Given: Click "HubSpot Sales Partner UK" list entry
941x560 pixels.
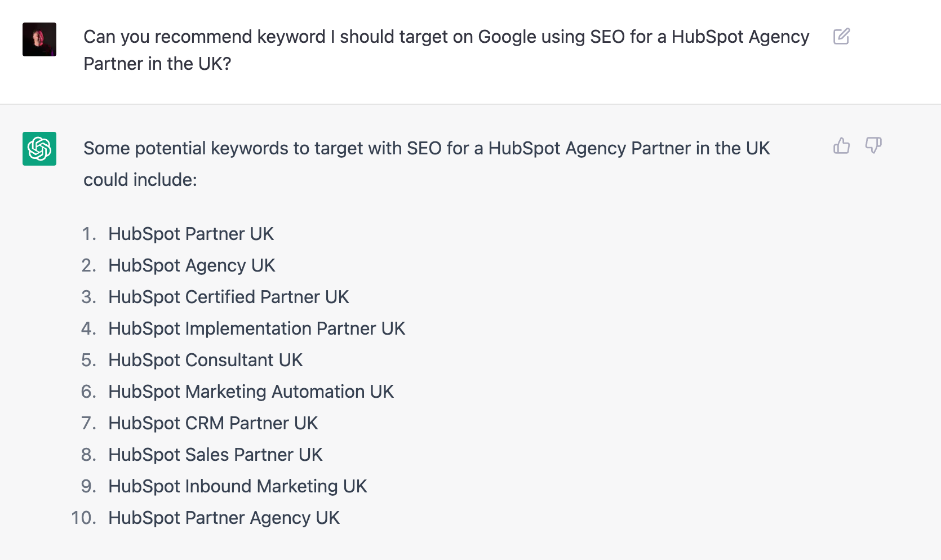Looking at the screenshot, I should (215, 455).
